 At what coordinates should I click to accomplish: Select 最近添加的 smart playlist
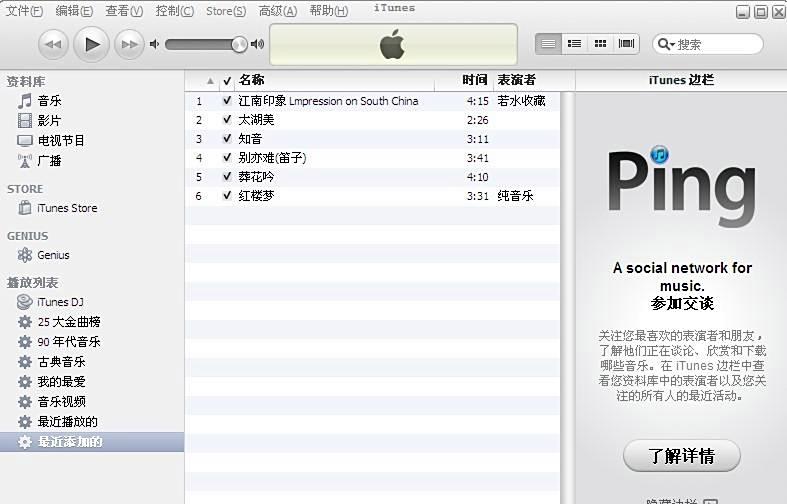click(x=92, y=442)
